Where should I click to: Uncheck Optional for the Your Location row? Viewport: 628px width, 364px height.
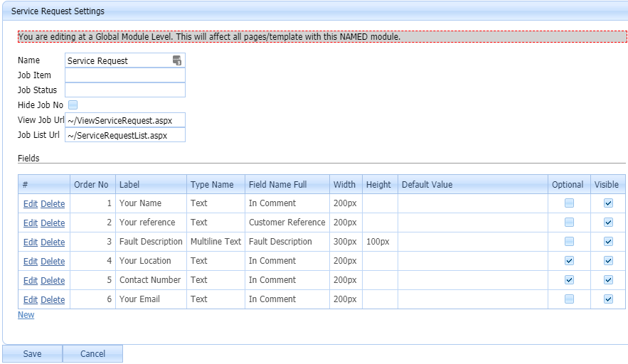(569, 261)
